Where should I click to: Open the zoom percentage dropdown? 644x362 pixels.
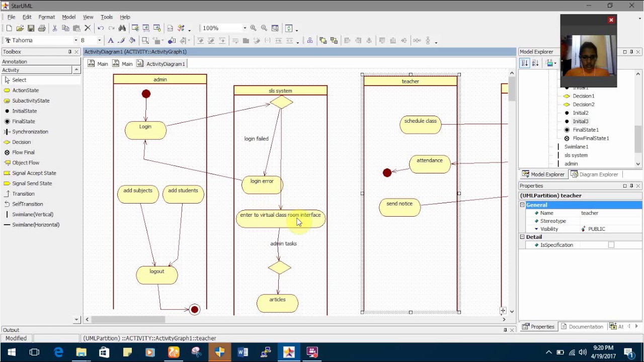point(245,28)
